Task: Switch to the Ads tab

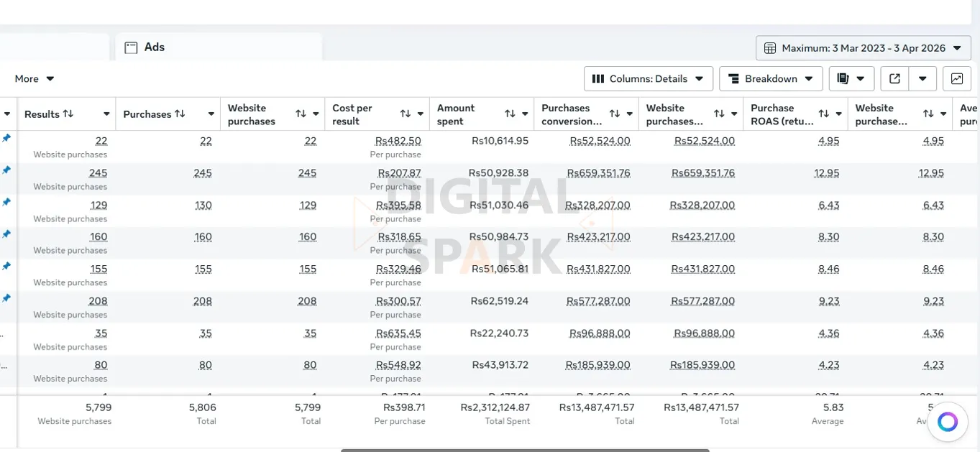Action: 153,47
